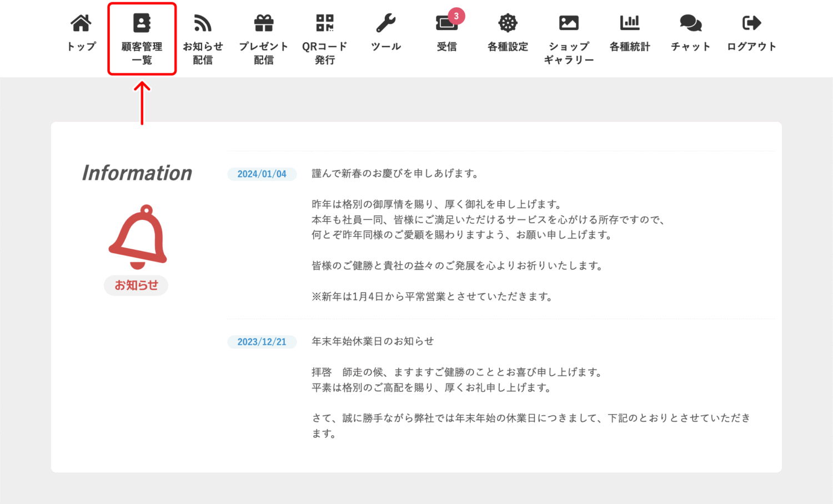Click the red お知らせ notification bell icon
Image resolution: width=833 pixels, height=504 pixels.
click(x=136, y=236)
